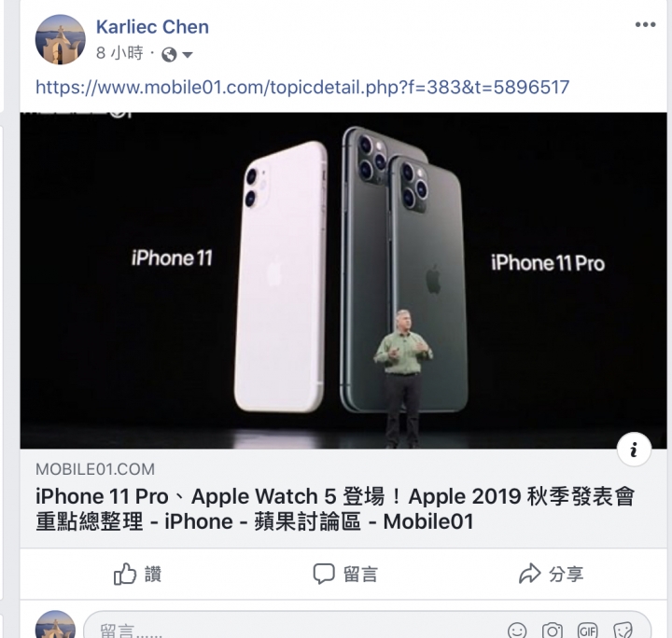672x638 pixels.
Task: Click the link preview info icon
Action: [634, 450]
